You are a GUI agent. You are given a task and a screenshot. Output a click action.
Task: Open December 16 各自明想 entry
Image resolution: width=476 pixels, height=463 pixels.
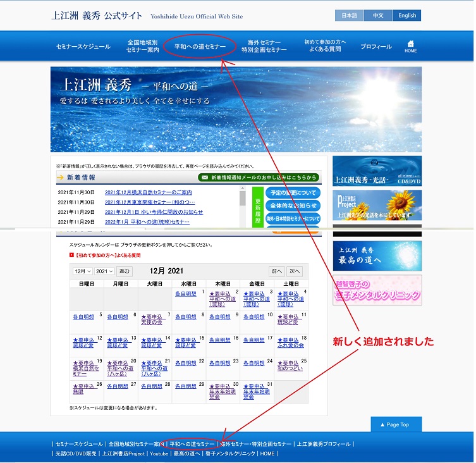click(220, 340)
